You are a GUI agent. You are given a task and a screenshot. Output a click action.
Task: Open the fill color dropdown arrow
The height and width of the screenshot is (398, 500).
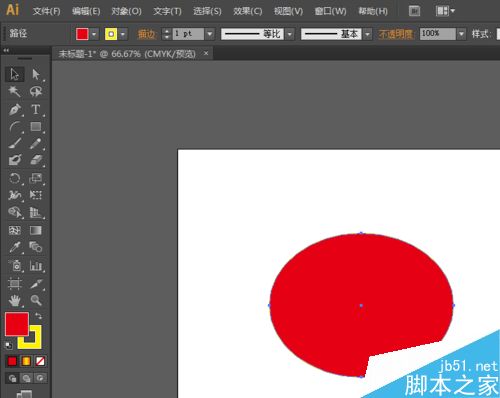pos(94,34)
